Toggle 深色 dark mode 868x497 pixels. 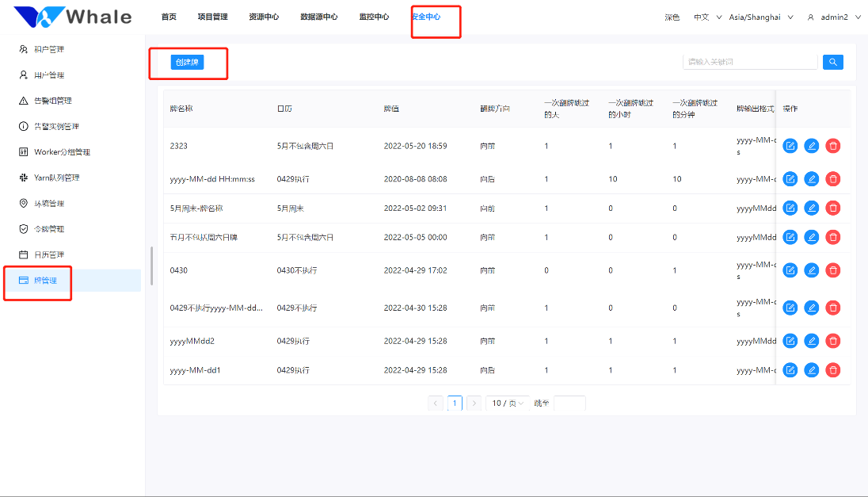click(672, 17)
